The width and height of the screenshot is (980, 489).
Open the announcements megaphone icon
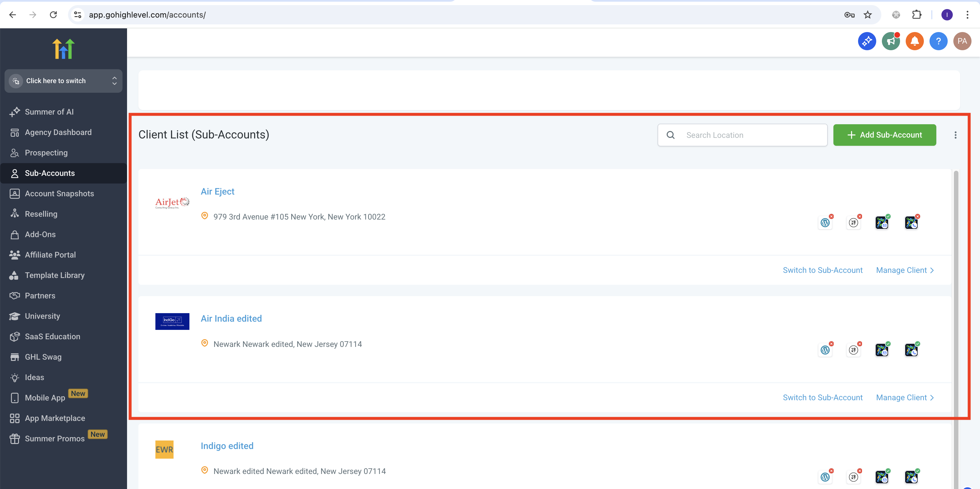[891, 41]
